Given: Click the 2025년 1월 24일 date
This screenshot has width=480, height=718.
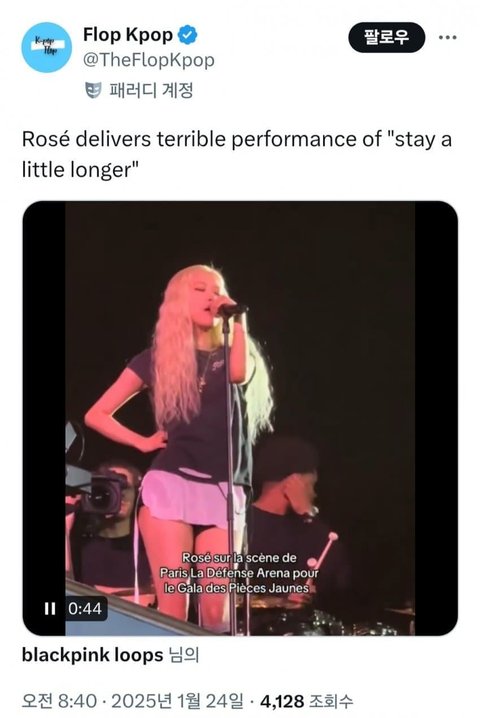Looking at the screenshot, I should [177, 701].
